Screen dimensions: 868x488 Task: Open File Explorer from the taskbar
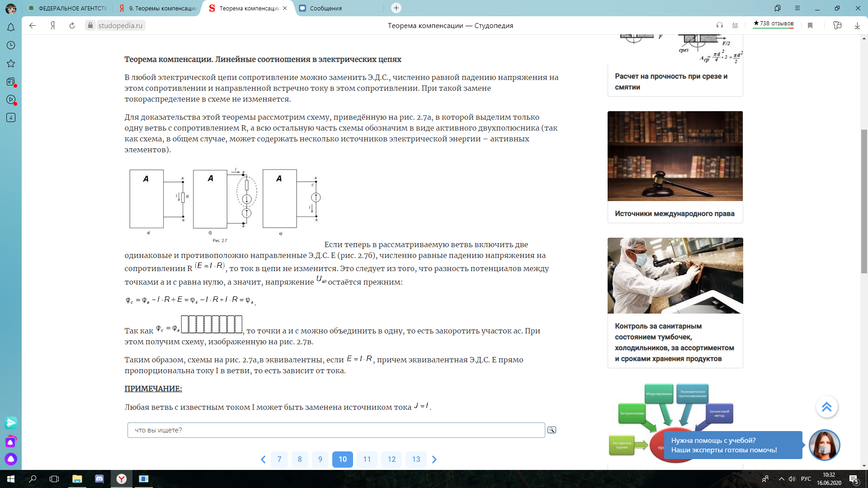(x=77, y=479)
